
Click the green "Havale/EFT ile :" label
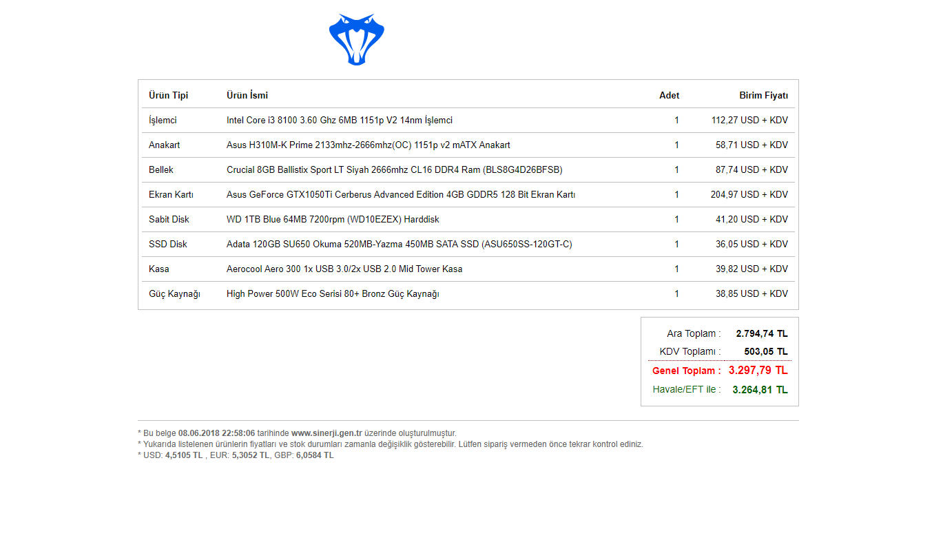[687, 390]
